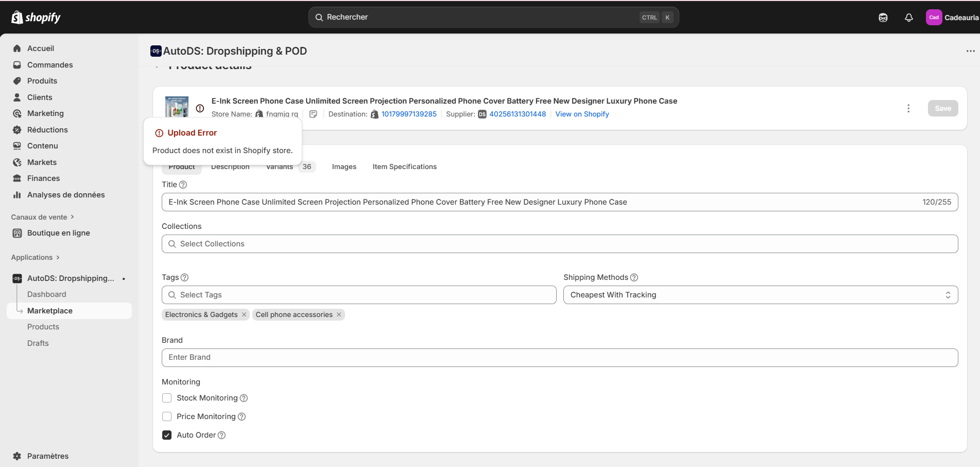
Task: Enable the Price Monitoring checkbox
Action: click(167, 416)
